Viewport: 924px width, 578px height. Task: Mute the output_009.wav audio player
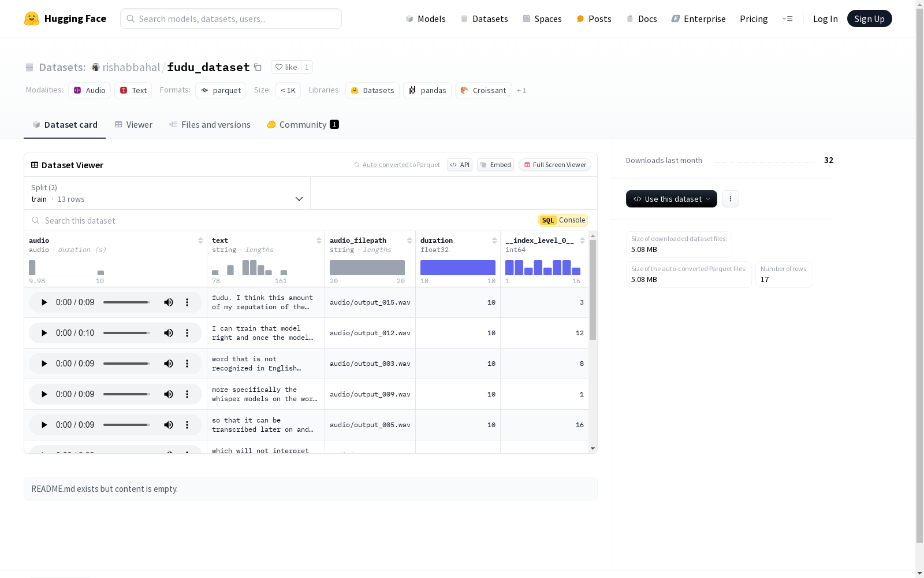tap(169, 394)
